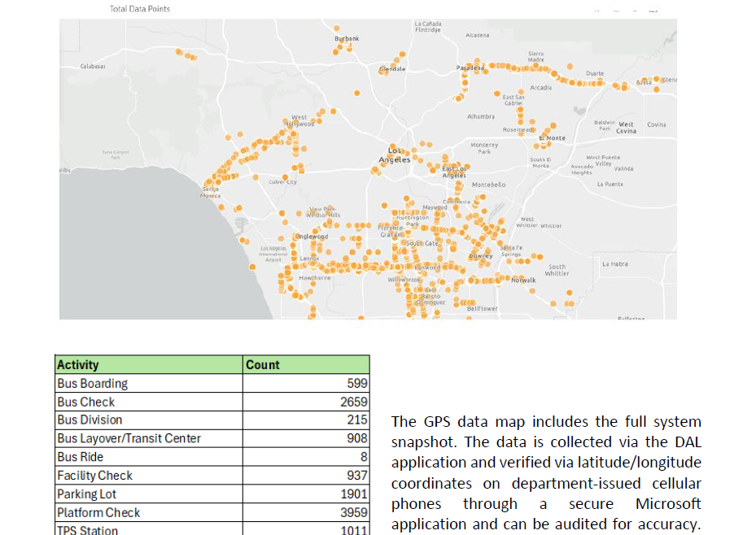This screenshot has height=535, width=756.
Task: Select the Parking Lot count 1901
Action: click(353, 494)
